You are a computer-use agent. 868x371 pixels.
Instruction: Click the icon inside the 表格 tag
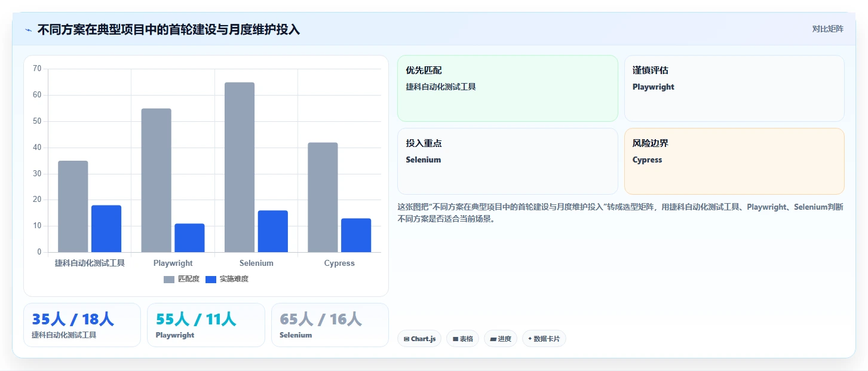click(455, 339)
